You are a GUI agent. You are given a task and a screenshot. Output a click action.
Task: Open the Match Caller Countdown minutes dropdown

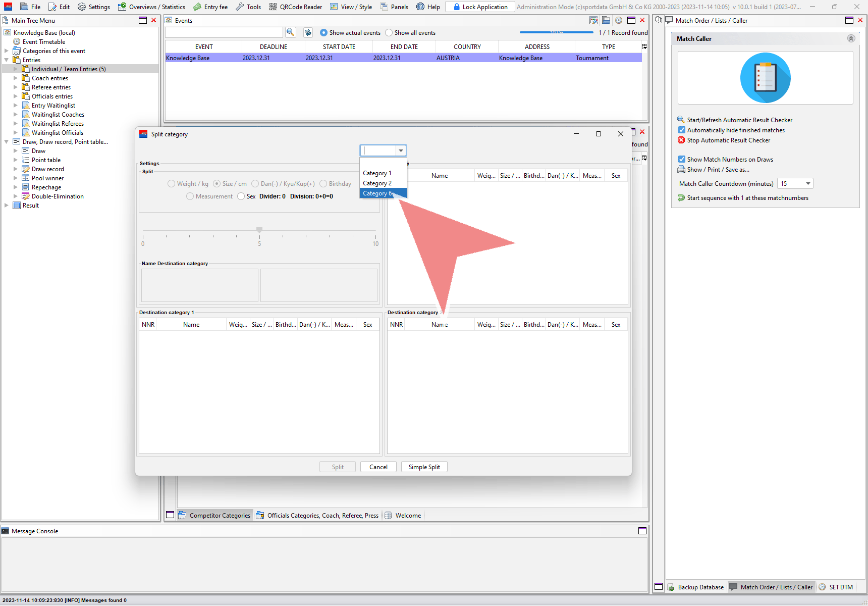coord(808,184)
